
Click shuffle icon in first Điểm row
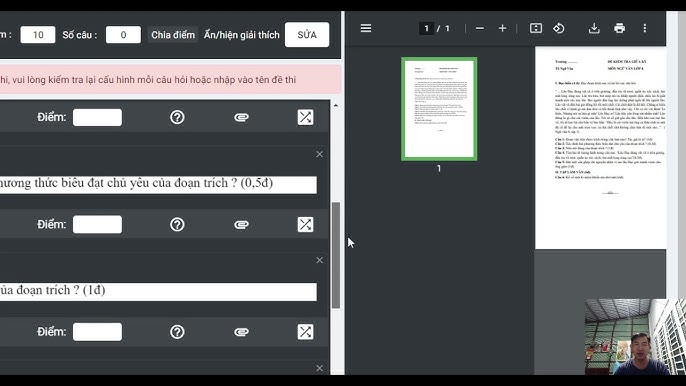[x=305, y=117]
